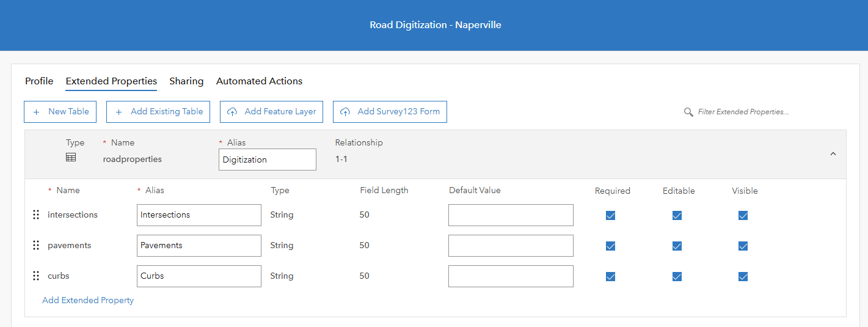Click drag handle icon for curbs row

click(x=36, y=276)
